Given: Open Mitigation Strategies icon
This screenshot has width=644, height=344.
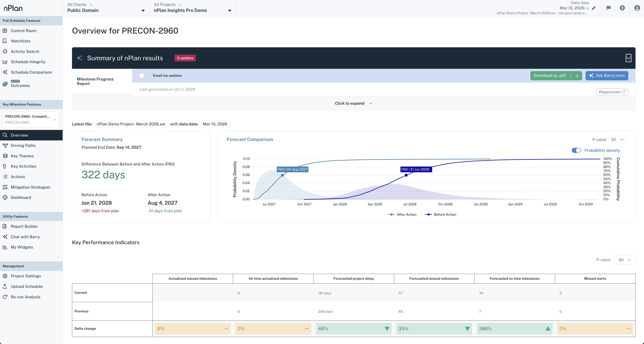Looking at the screenshot, I should click(x=5, y=187).
